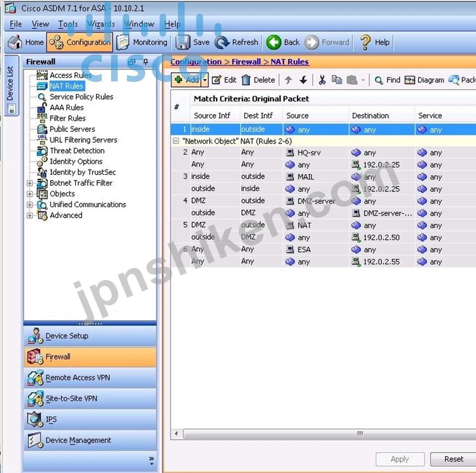Open the File menu
The height and width of the screenshot is (473, 476).
15,24
